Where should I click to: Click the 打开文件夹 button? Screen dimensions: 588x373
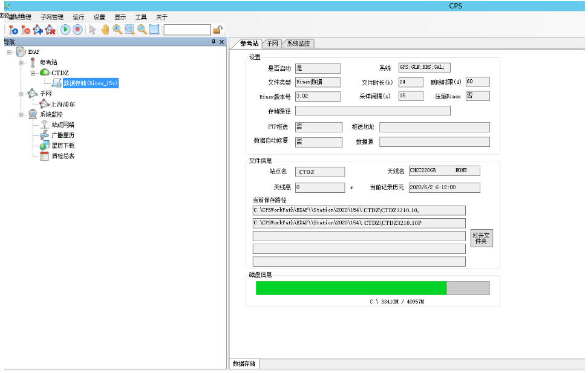(482, 238)
